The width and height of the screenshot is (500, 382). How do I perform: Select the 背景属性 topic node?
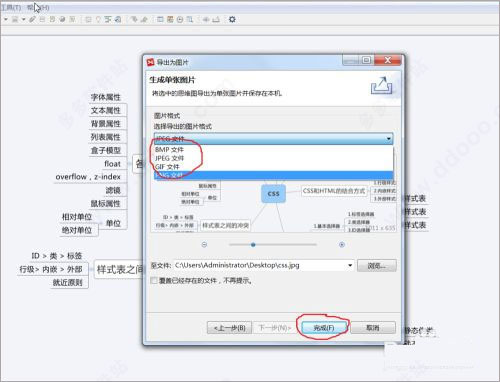pos(106,124)
